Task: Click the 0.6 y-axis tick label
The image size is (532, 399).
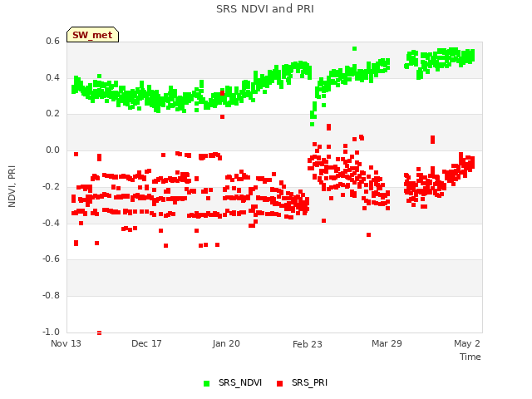Action: pos(52,41)
